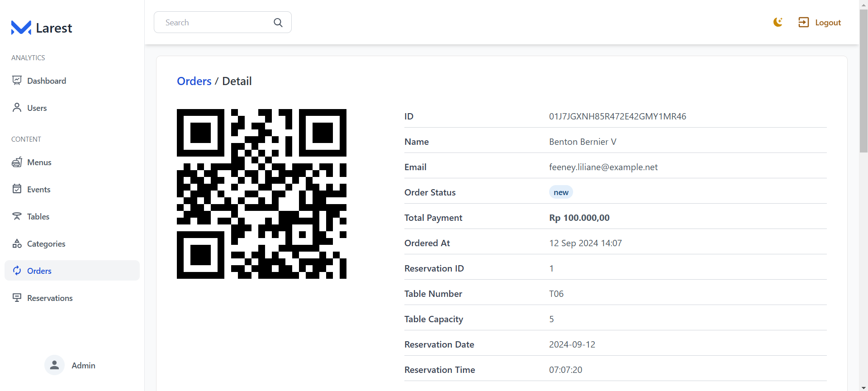This screenshot has width=868, height=391.
Task: Open Dashboard from the sidebar
Action: [x=46, y=81]
